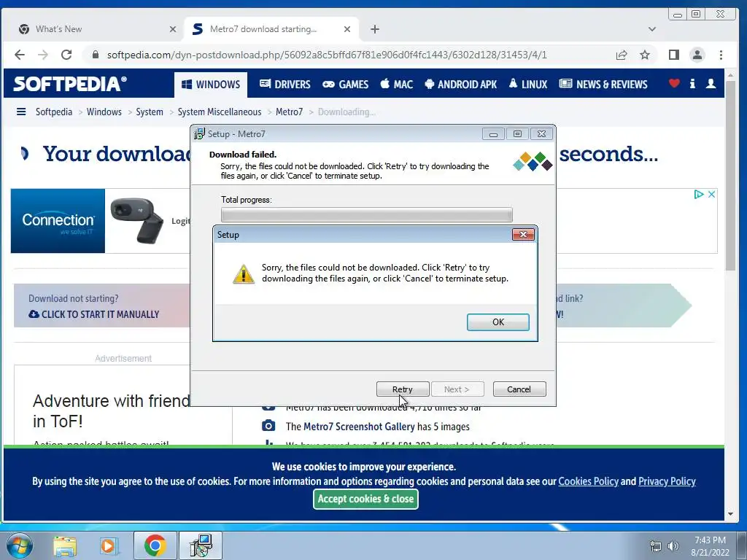Open the Linux section
The width and height of the screenshot is (747, 560).
[528, 85]
